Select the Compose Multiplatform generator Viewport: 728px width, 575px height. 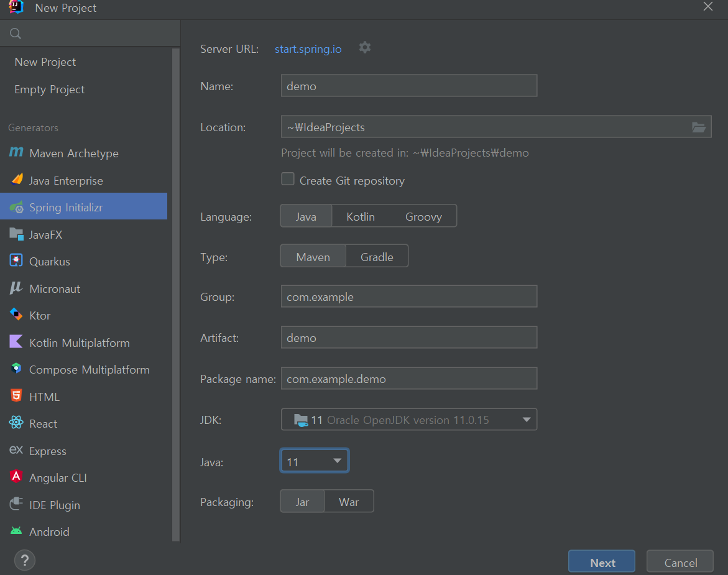coord(83,370)
